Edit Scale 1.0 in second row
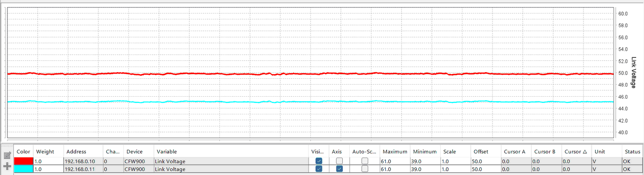This screenshot has height=175, width=644. [456, 169]
